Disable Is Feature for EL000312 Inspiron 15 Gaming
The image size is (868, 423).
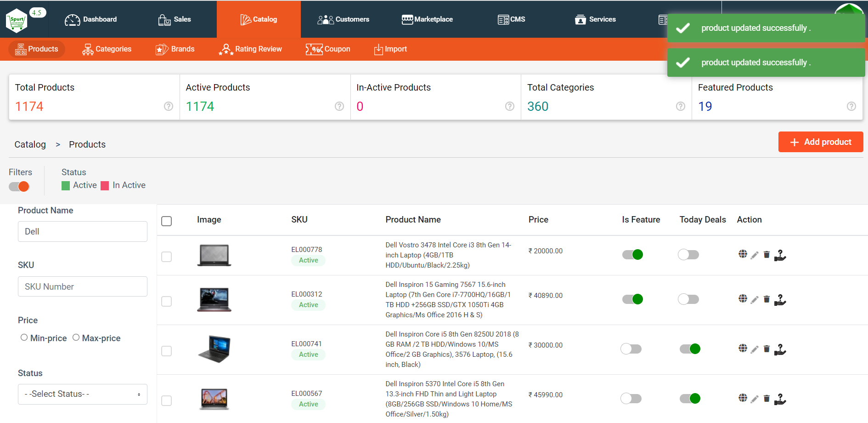(x=633, y=299)
